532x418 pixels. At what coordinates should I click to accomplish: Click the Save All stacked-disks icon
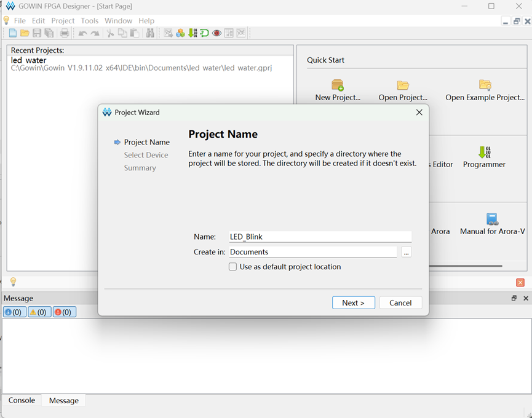tap(49, 33)
